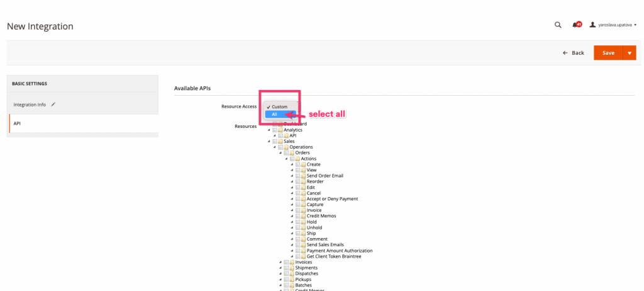Click the Basic Settings sidebar heading
Screen dimensions: 644x291
[x=30, y=84]
